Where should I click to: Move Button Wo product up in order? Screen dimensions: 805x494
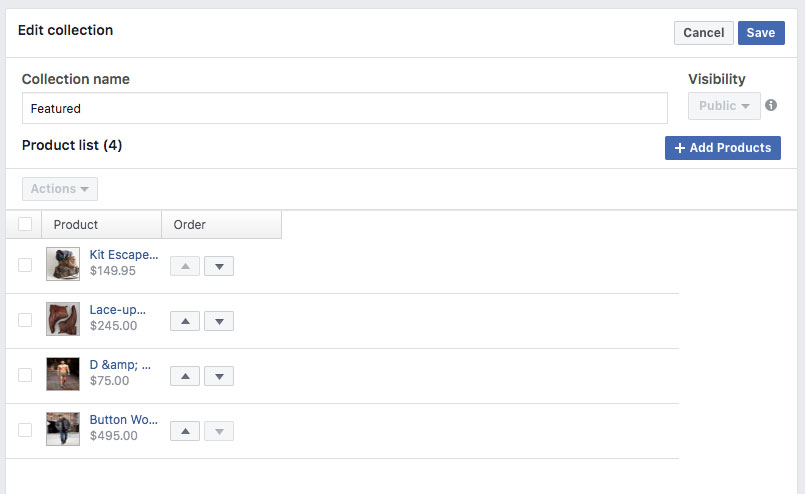[x=185, y=431]
